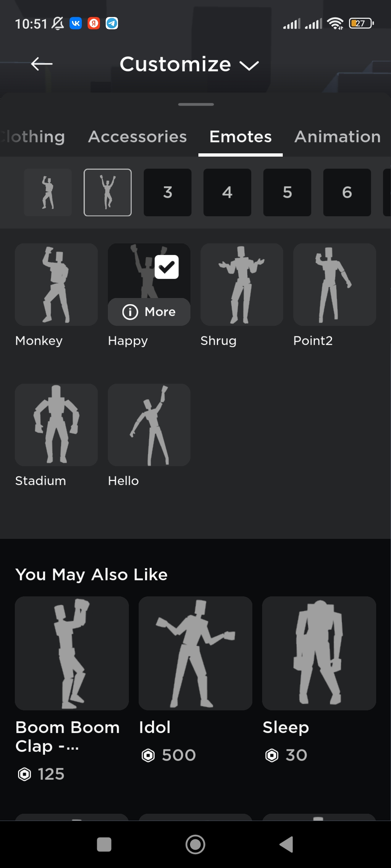The width and height of the screenshot is (391, 868).
Task: Choose emote slot number 4
Action: [x=227, y=192]
